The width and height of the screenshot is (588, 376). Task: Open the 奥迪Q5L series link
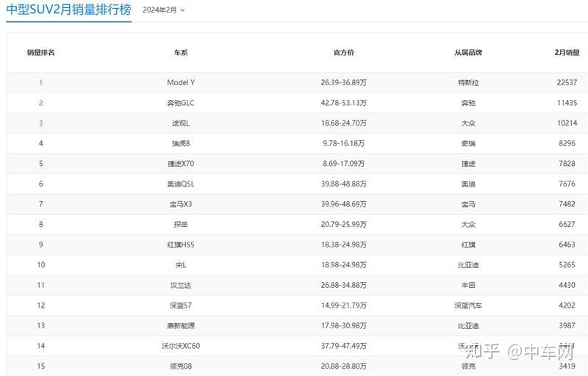pyautogui.click(x=181, y=184)
